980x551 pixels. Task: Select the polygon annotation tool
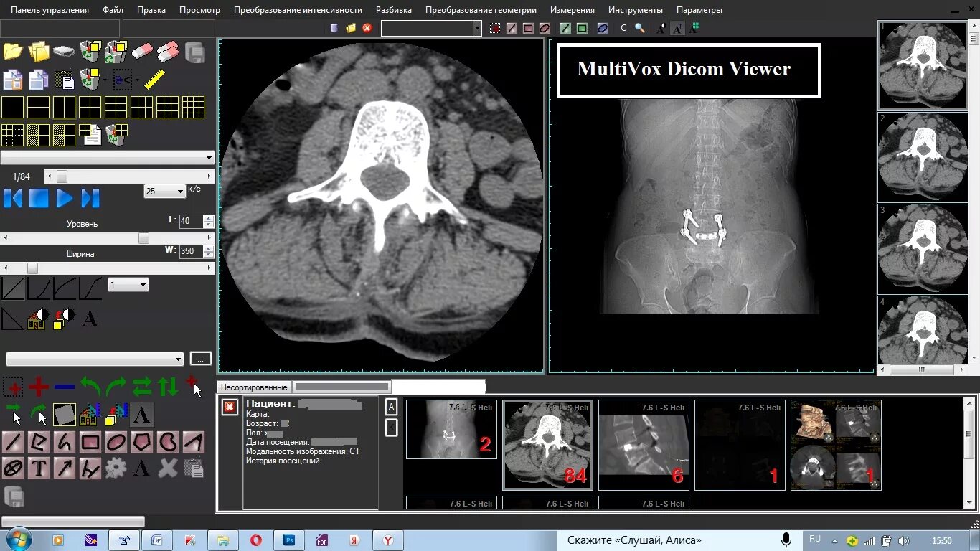142,442
